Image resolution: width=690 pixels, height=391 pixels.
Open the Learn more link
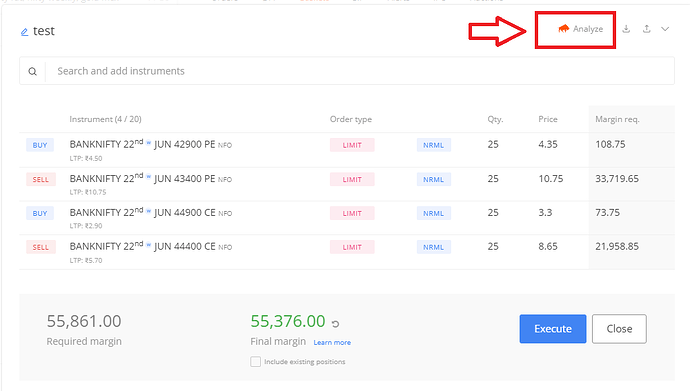[332, 342]
